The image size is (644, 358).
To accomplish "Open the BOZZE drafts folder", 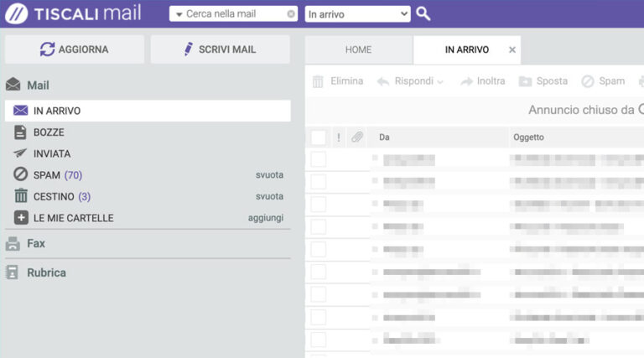I will click(49, 132).
